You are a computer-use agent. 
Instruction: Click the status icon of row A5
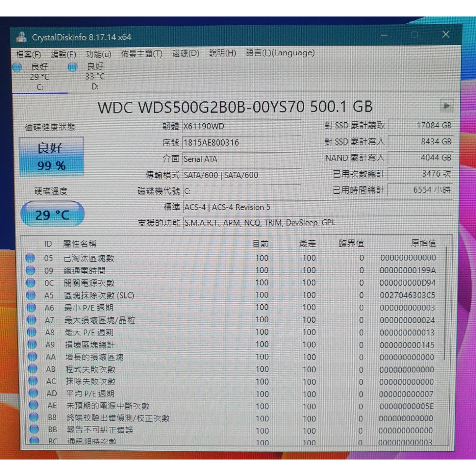tap(31, 295)
